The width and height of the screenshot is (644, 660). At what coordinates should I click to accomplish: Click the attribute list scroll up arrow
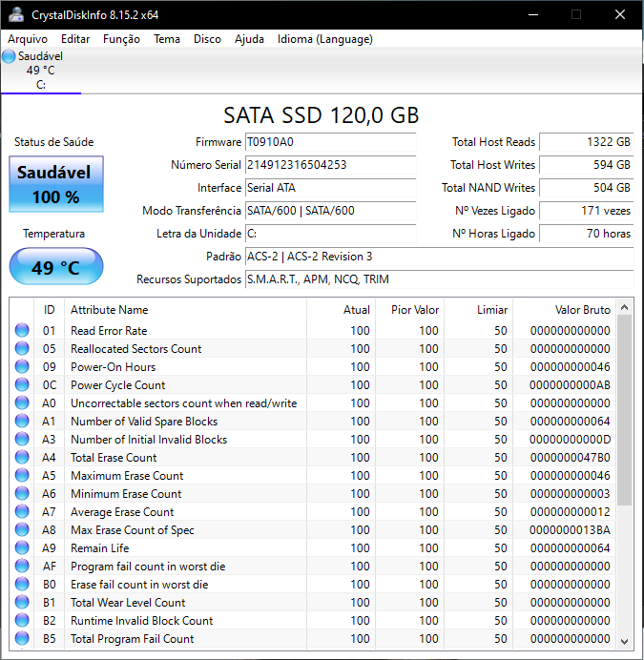coord(625,307)
